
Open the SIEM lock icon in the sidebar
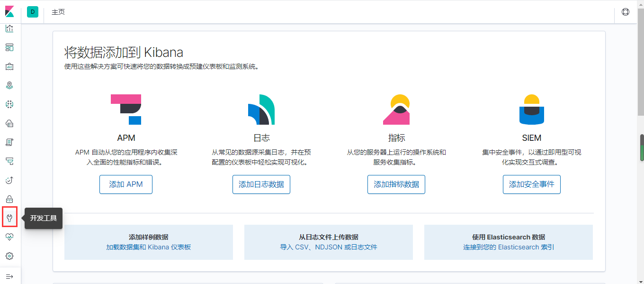[x=9, y=199]
